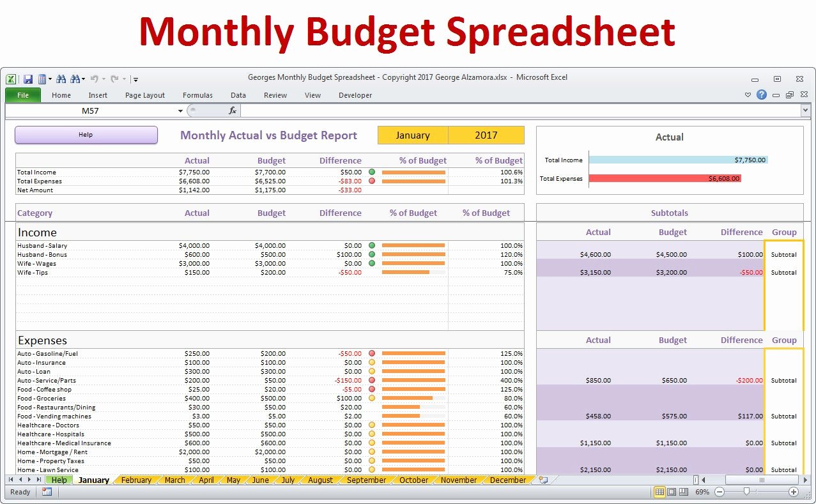Click the calculator icon in Quick Access Toolbar

[x=42, y=79]
